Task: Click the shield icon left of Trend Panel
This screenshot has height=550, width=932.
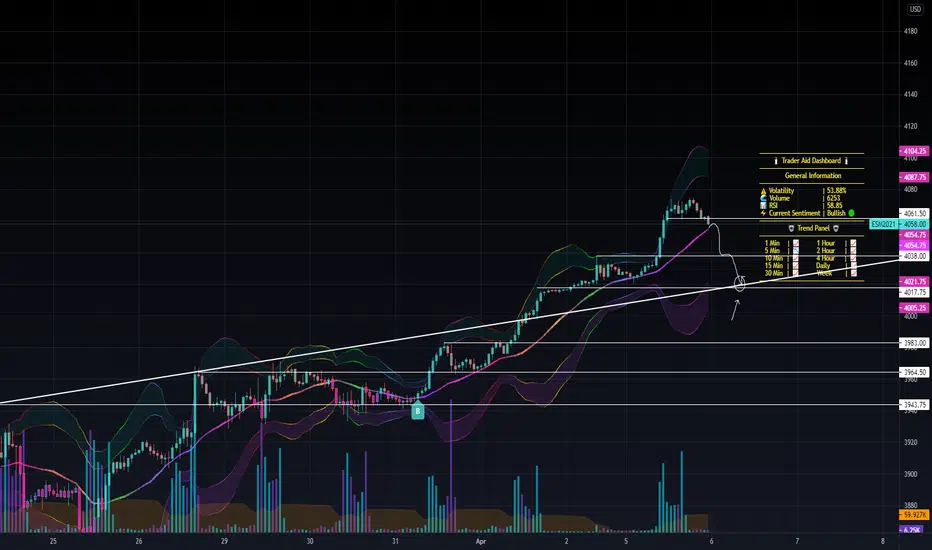Action: tap(791, 228)
